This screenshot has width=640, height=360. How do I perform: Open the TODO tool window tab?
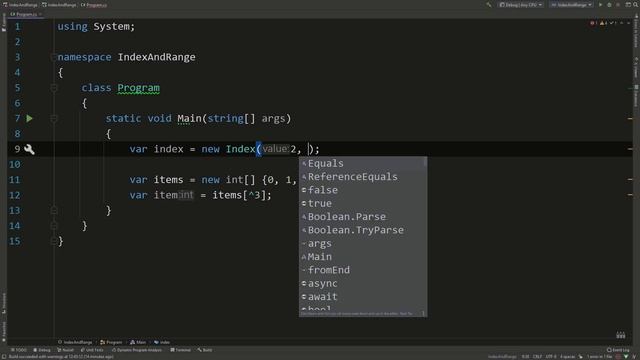pyautogui.click(x=19, y=350)
